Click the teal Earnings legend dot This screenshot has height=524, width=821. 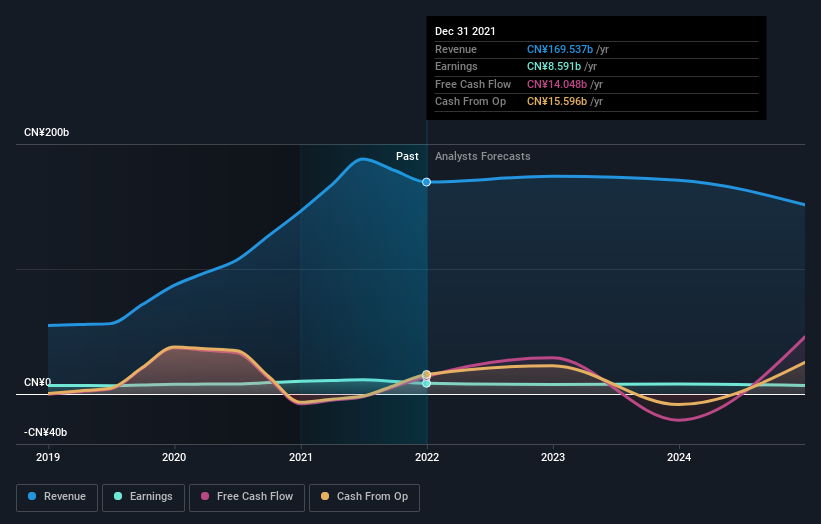pyautogui.click(x=118, y=496)
